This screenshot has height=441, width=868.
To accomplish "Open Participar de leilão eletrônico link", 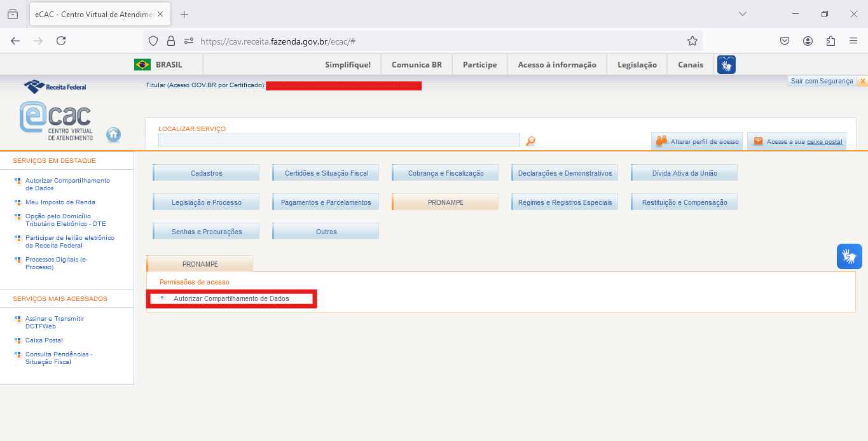I will 70,242.
